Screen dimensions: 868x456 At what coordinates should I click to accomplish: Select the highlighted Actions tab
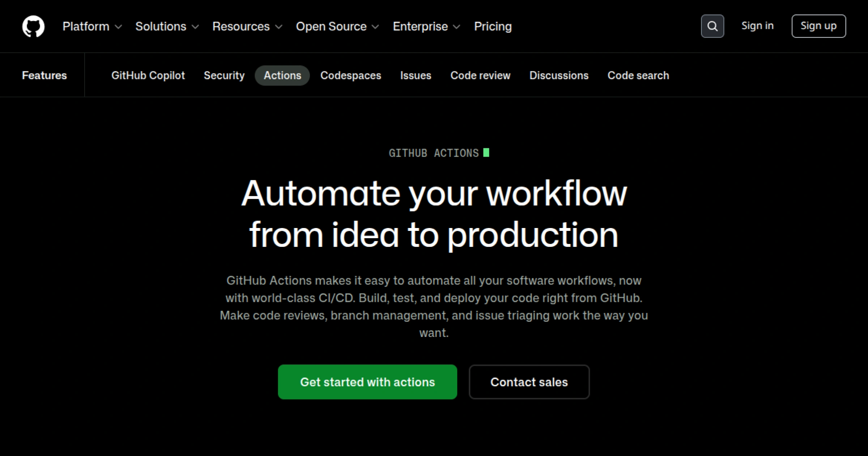(x=282, y=75)
